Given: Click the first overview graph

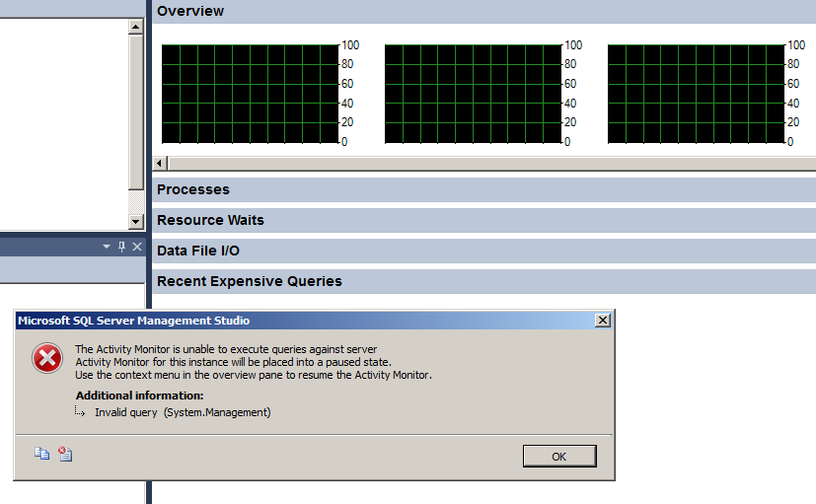Looking at the screenshot, I should point(250,94).
